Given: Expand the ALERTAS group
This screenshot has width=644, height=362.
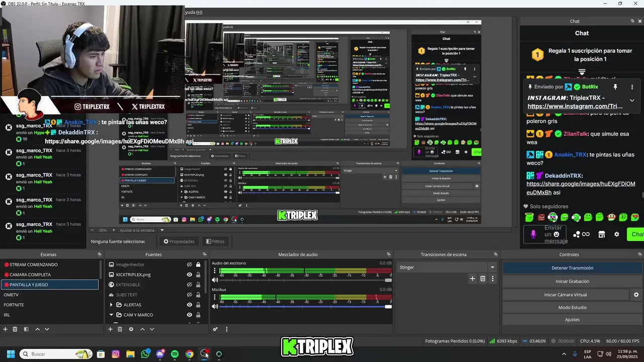Looking at the screenshot, I should pos(111,305).
